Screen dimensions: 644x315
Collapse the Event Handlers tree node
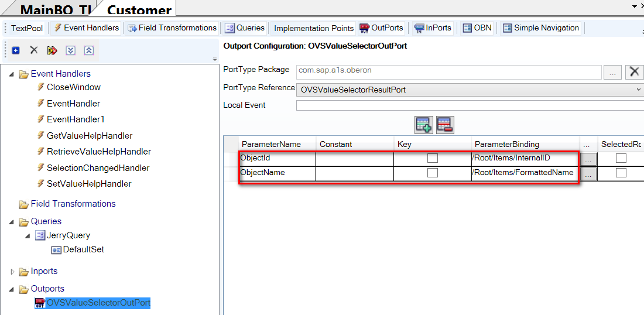point(11,74)
